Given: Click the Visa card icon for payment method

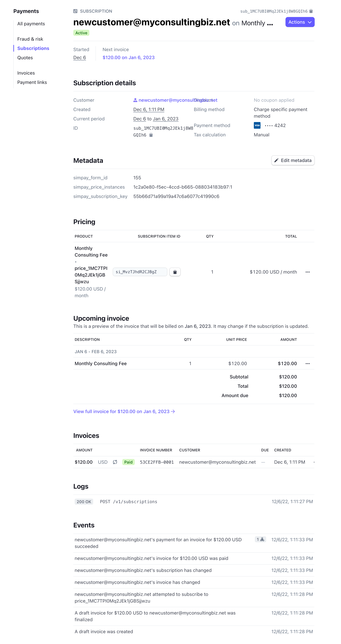Looking at the screenshot, I should click(x=257, y=125).
